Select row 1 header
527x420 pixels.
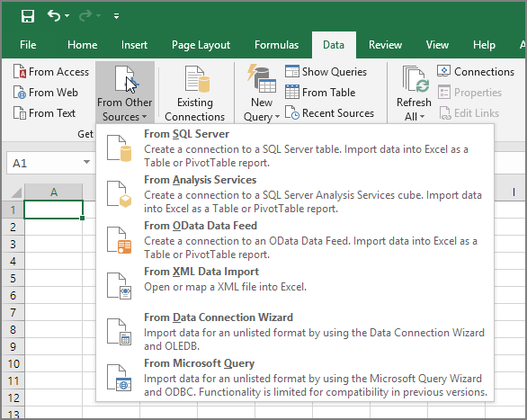[x=13, y=210]
